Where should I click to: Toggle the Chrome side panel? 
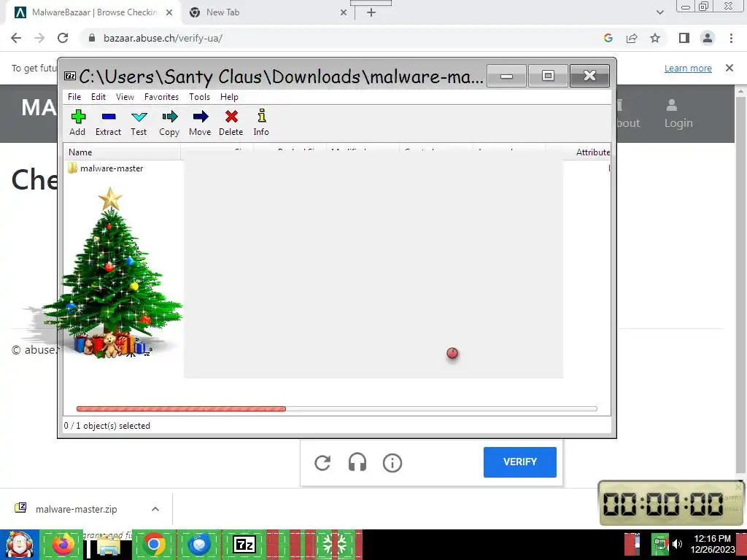(684, 38)
